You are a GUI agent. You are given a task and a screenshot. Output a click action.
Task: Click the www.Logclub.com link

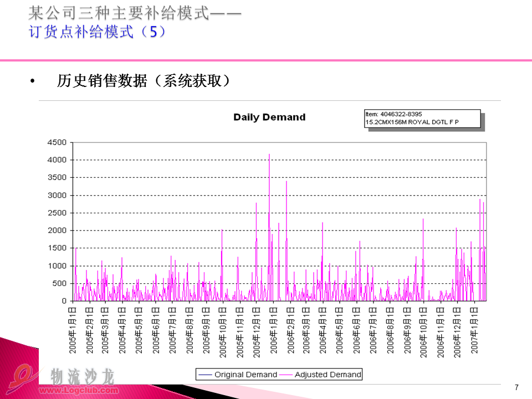coord(79,390)
